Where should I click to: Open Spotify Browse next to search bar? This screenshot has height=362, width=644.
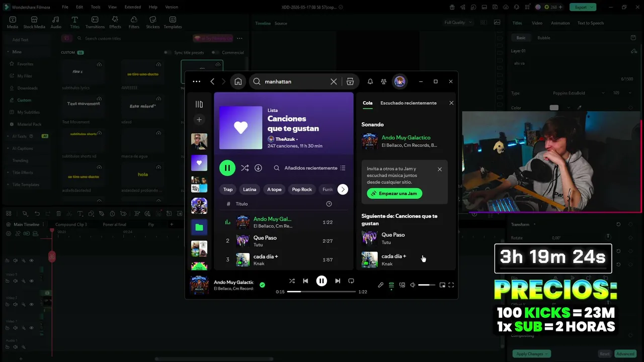(x=350, y=81)
